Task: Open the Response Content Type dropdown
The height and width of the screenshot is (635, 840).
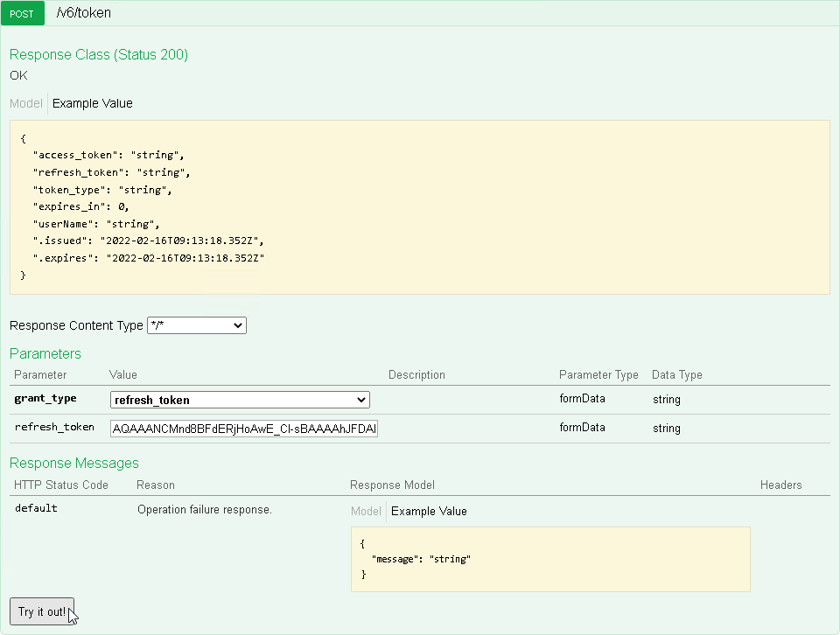Action: click(x=197, y=325)
